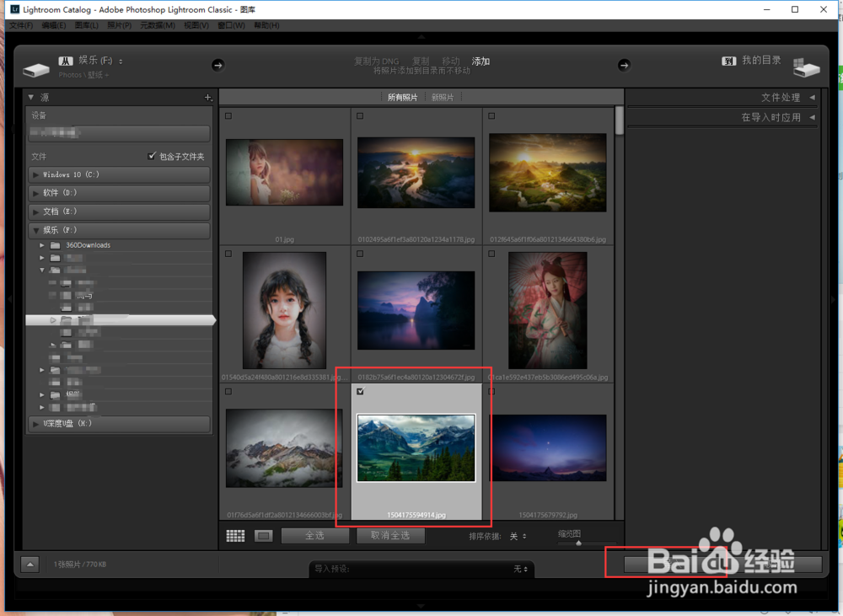Check the umbrella woman photo checkbox

[x=491, y=254]
